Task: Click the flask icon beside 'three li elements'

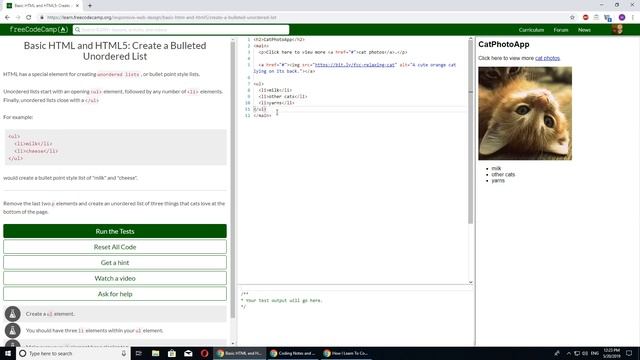Action: click(x=13, y=331)
